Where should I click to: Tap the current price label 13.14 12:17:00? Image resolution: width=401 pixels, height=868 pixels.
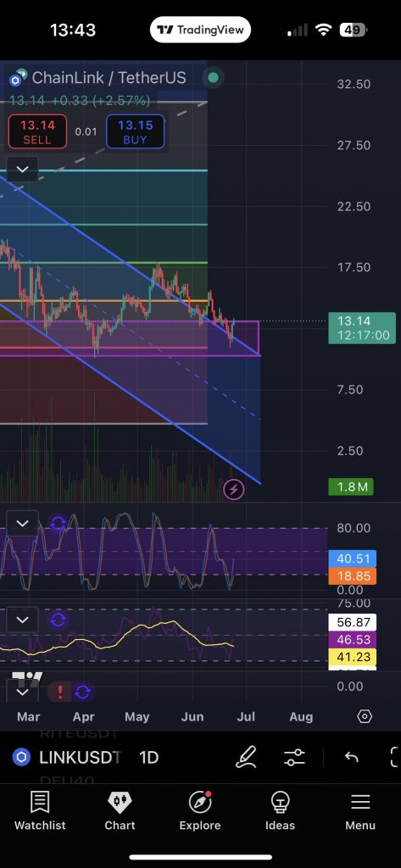point(363,328)
